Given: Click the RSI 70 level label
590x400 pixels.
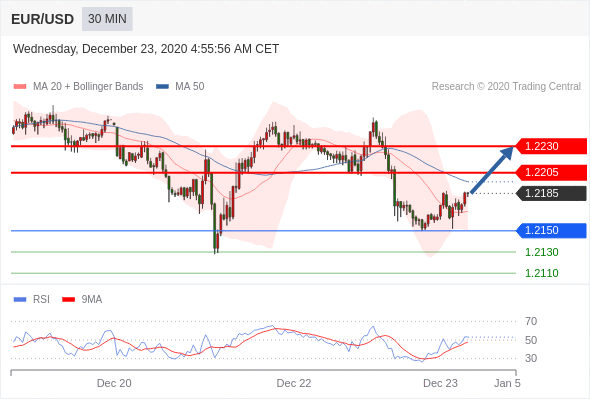Looking at the screenshot, I should click(x=531, y=321).
